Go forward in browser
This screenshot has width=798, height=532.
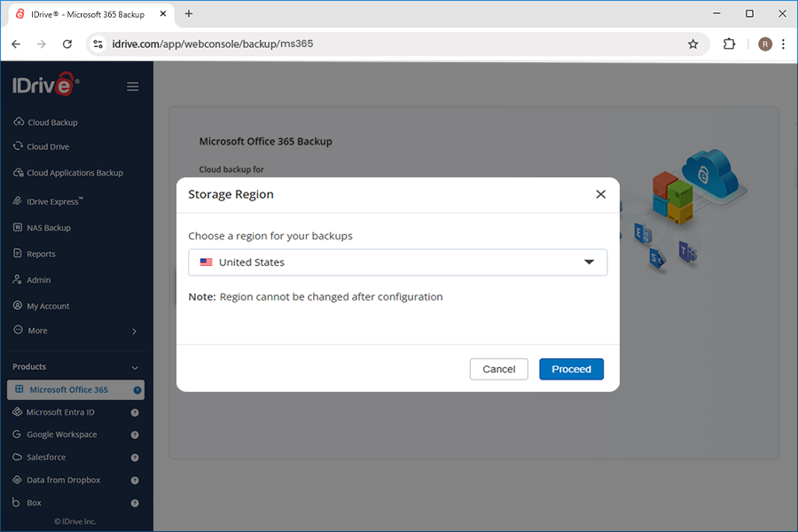(x=41, y=44)
